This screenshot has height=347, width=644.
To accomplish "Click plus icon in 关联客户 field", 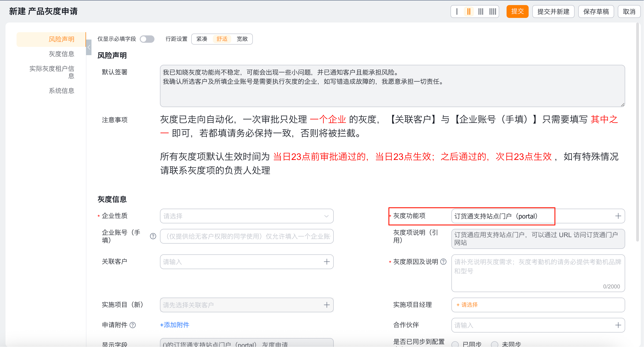I will tap(327, 262).
